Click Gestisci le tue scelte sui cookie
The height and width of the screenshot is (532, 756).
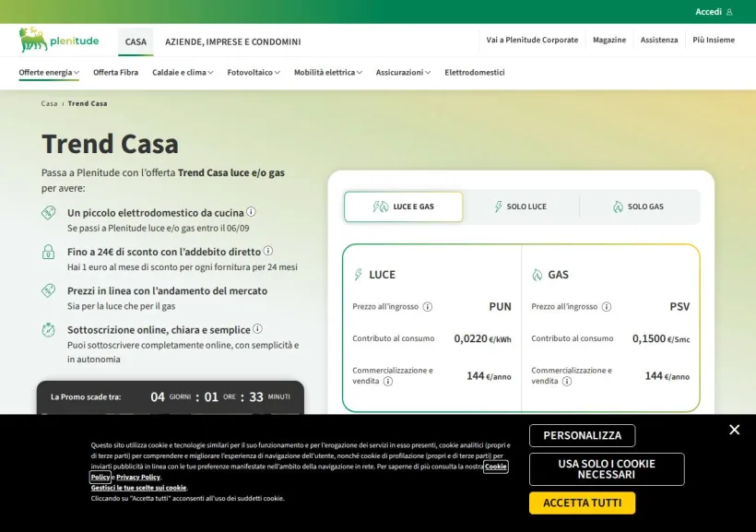(138, 488)
